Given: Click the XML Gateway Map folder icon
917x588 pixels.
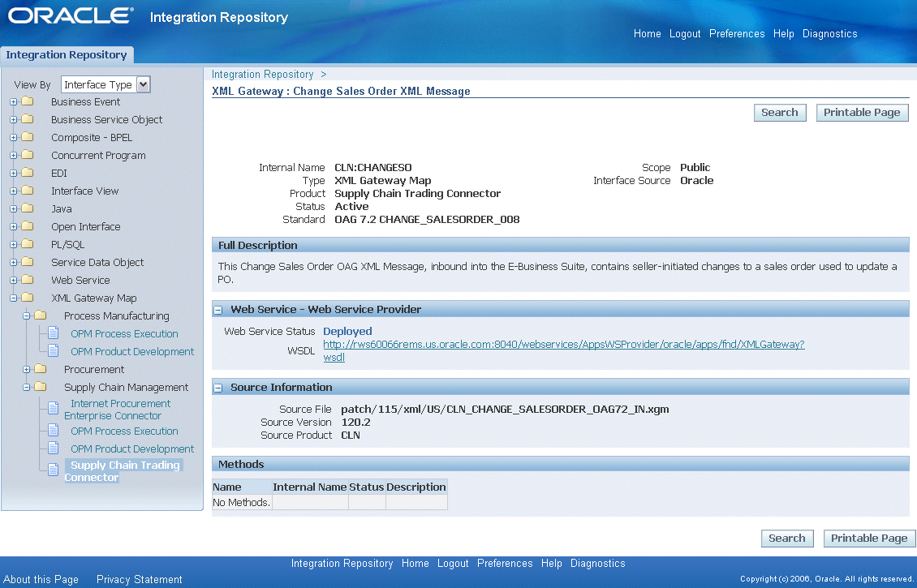Looking at the screenshot, I should point(28,298).
